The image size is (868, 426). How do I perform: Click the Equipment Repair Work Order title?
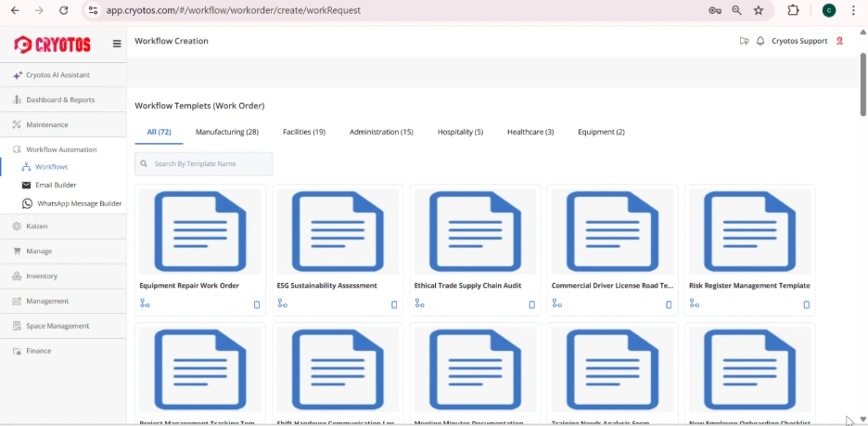[x=189, y=286]
